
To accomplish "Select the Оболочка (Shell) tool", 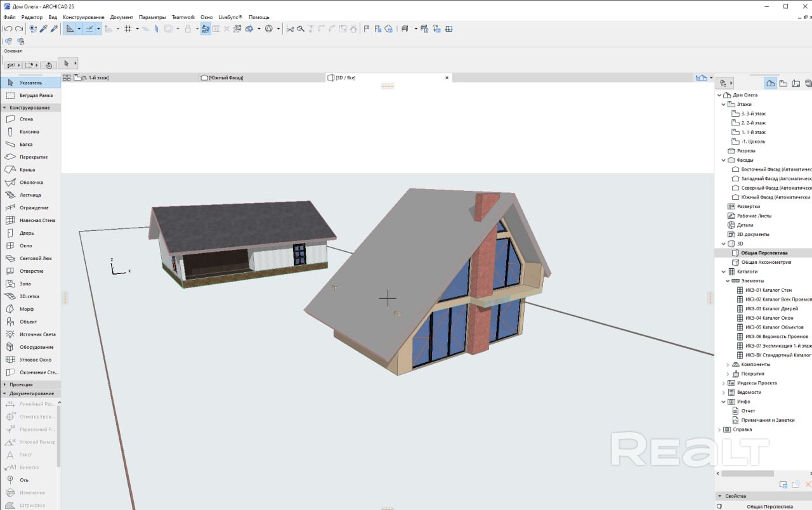I will (x=30, y=183).
